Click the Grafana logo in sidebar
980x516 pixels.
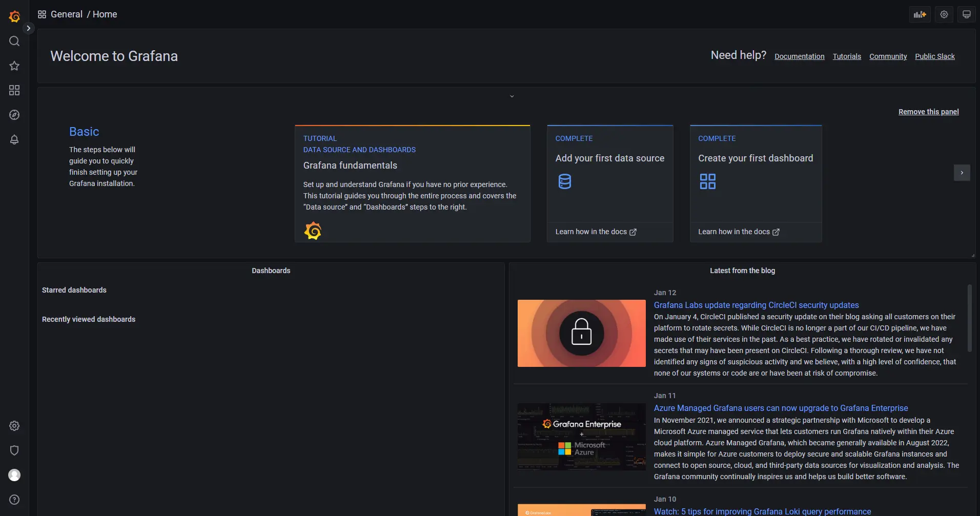click(x=14, y=16)
